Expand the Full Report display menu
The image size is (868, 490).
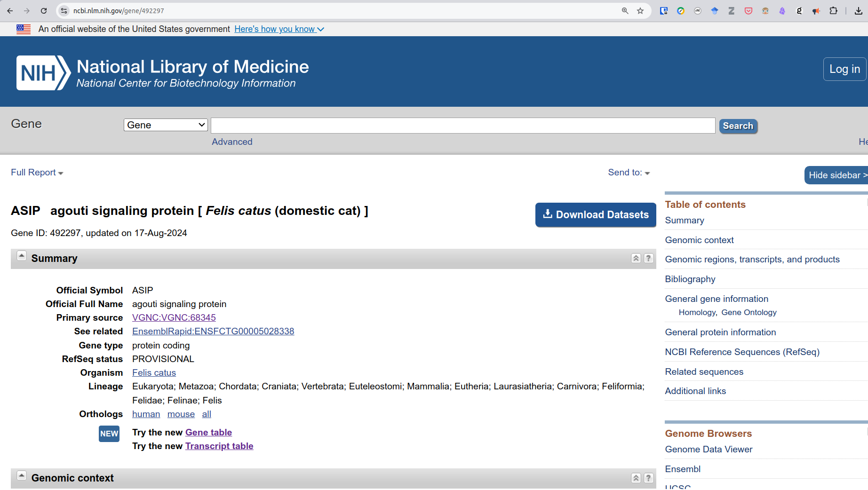[37, 173]
